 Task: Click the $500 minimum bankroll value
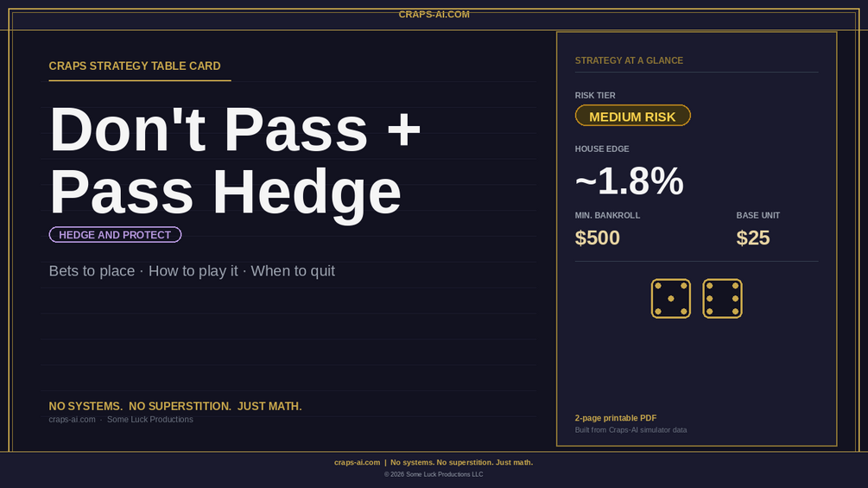[x=598, y=238]
